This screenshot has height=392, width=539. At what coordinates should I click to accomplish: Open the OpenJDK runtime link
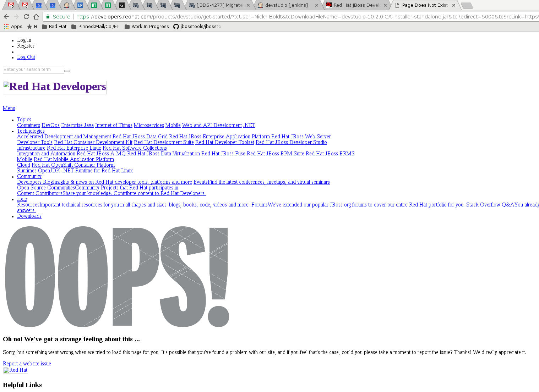[49, 171]
